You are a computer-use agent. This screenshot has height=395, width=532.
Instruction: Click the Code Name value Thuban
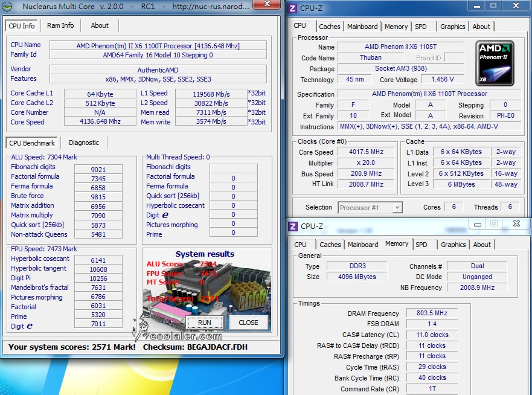coord(371,58)
